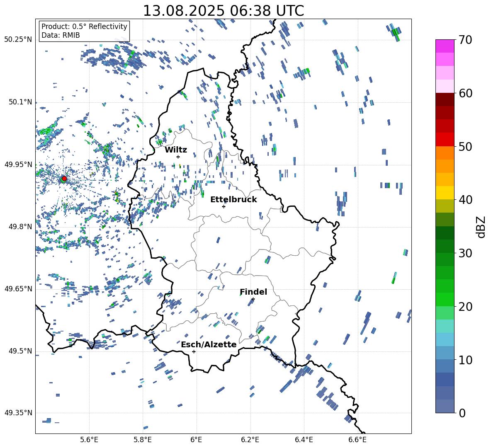Click the Wiltz station cross marker

(x=178, y=157)
